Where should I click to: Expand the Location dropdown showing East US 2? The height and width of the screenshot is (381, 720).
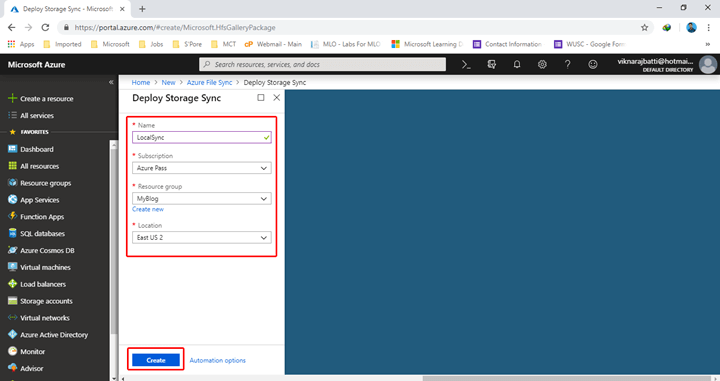point(202,237)
